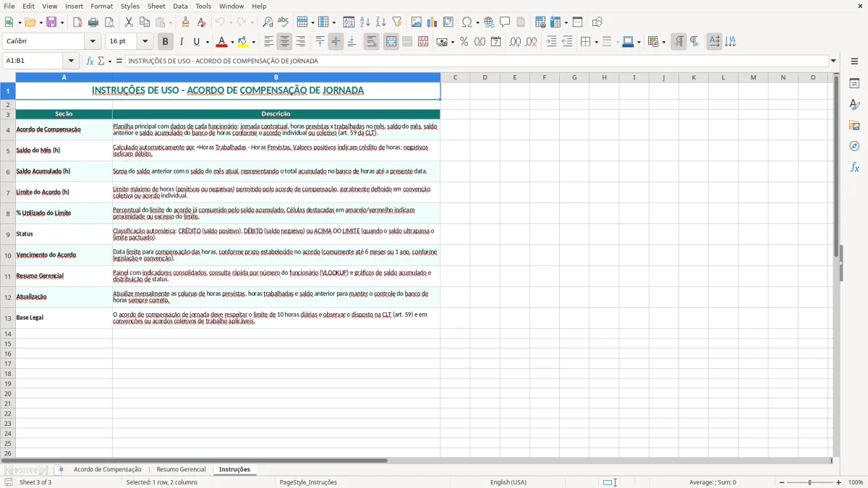Click the formula input line
The image size is (868, 488).
coord(477,61)
